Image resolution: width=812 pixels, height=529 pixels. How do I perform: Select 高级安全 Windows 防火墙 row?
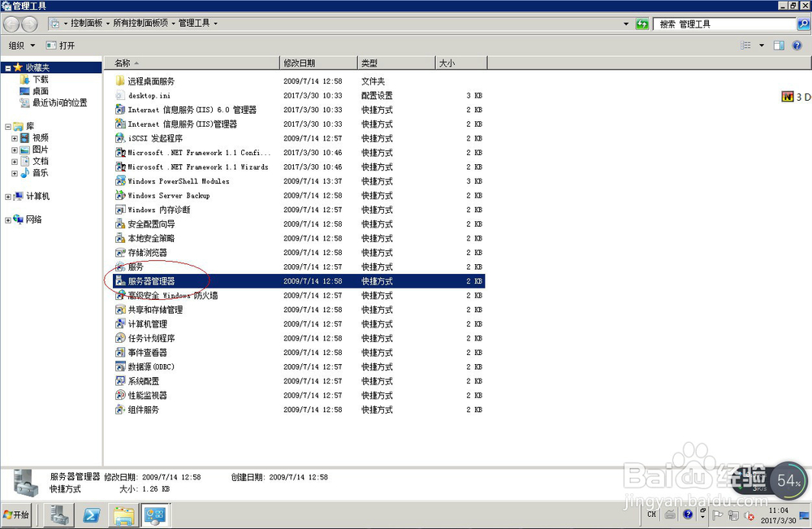coord(300,295)
